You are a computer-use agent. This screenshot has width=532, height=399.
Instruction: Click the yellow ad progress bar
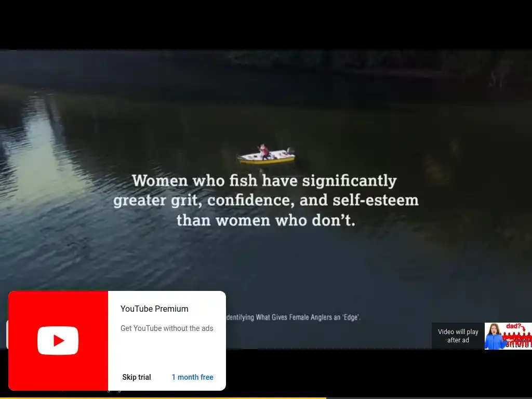tap(163, 398)
